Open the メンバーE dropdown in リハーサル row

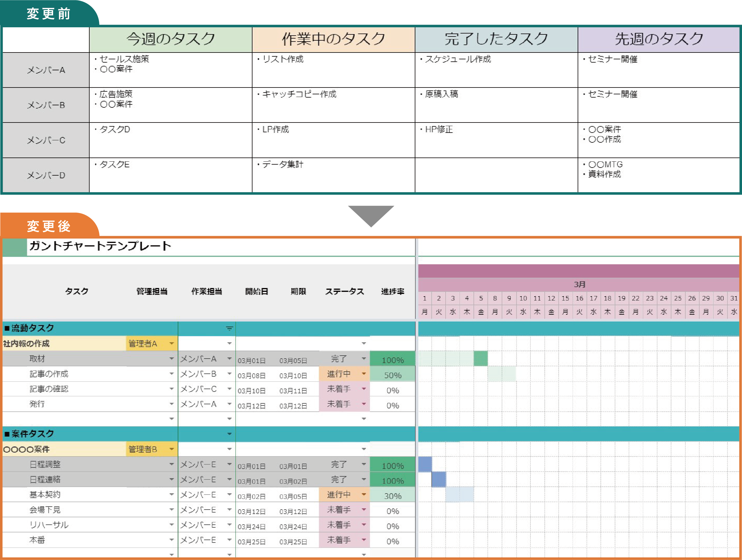pos(229,524)
